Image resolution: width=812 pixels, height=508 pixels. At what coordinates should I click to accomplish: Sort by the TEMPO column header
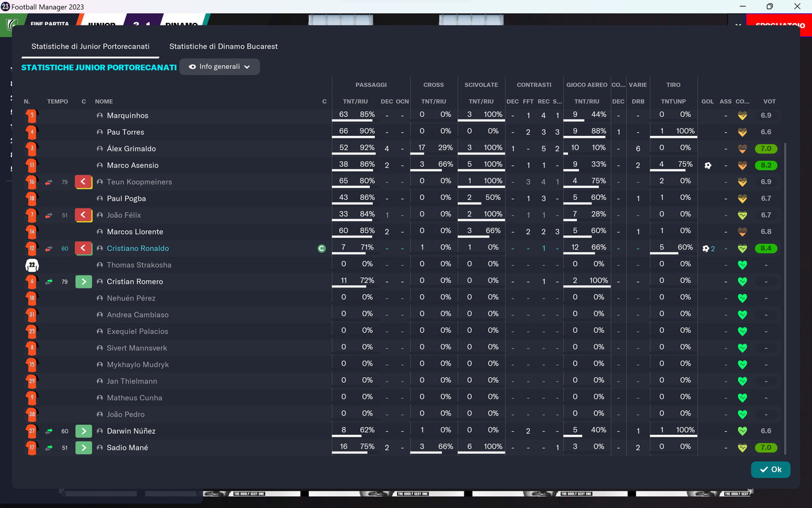[x=57, y=102]
